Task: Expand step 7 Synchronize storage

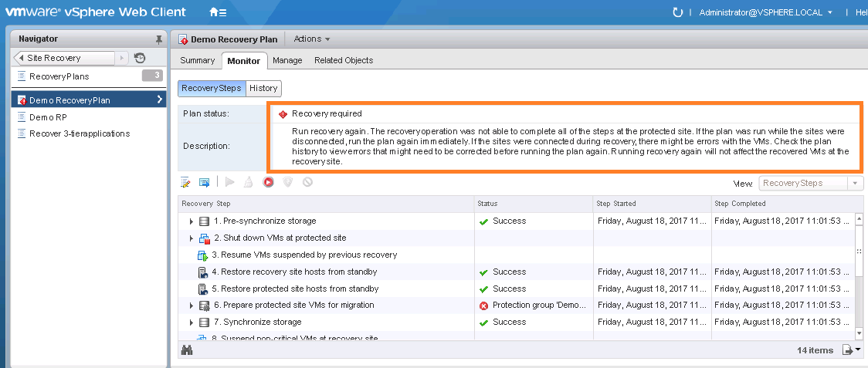Action: click(x=192, y=322)
